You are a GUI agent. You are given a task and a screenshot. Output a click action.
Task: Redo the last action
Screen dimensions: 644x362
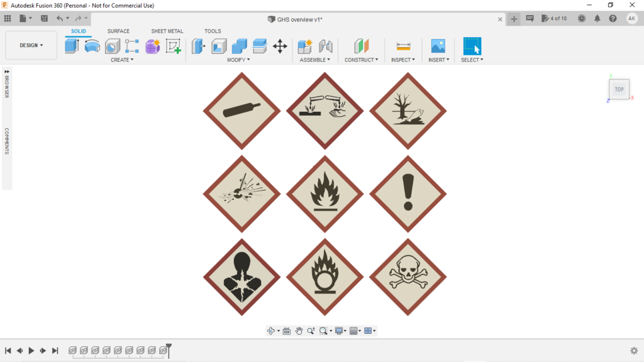(78, 18)
